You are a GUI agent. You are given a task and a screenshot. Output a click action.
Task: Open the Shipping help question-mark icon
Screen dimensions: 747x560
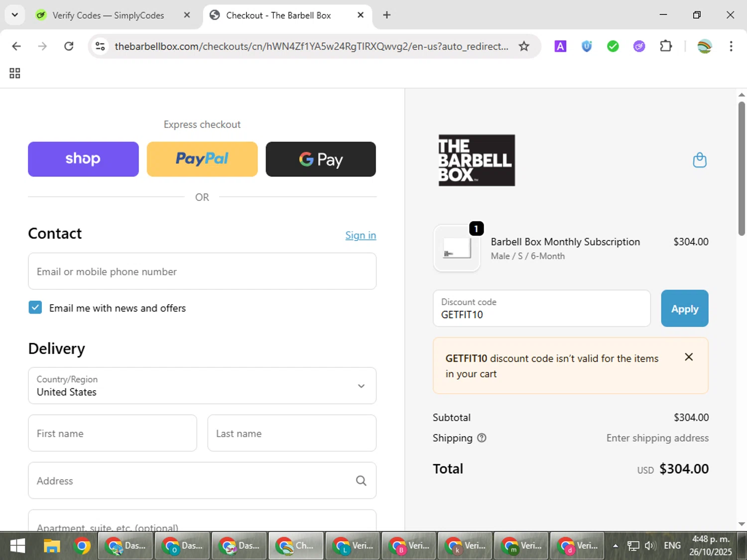tap(482, 438)
